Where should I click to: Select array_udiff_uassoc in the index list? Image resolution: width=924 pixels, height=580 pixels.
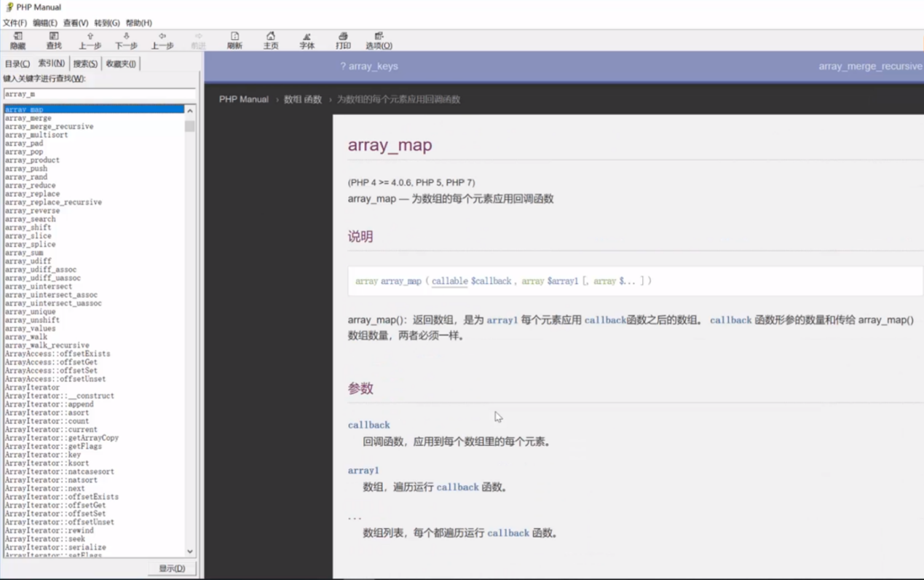coord(43,278)
